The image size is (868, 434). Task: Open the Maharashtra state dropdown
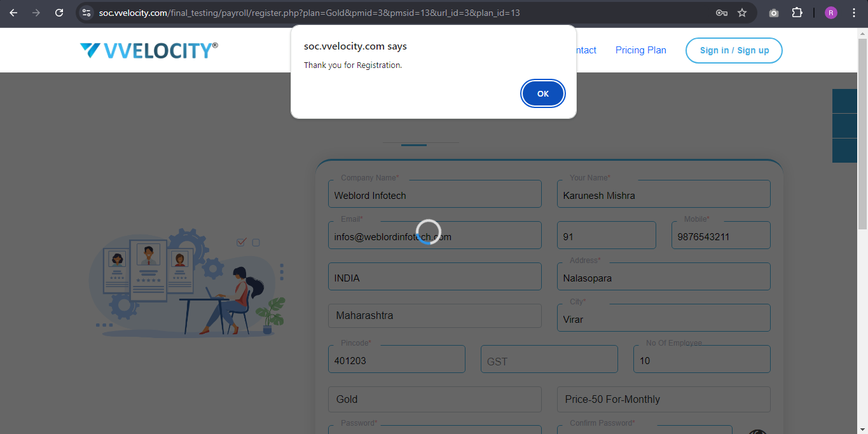[x=434, y=316]
